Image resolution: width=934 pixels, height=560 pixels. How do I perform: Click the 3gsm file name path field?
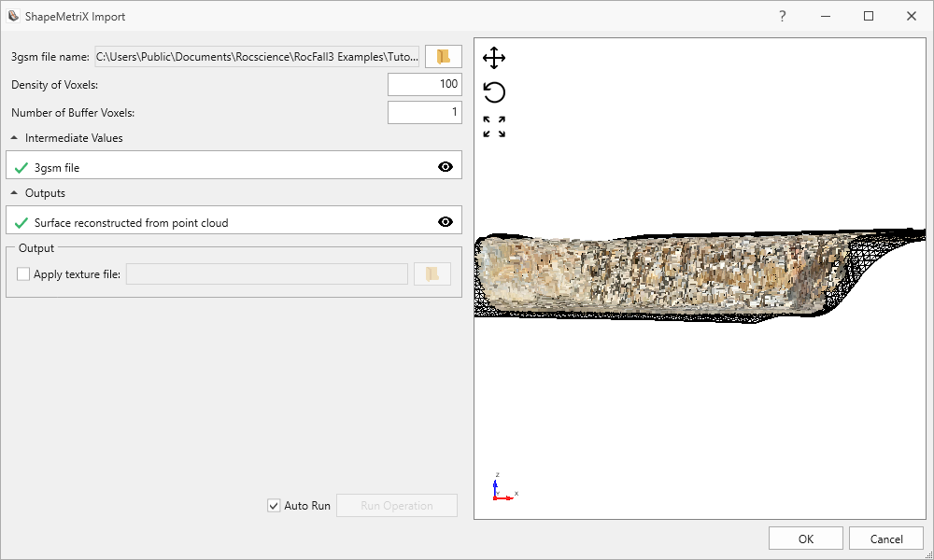tap(257, 57)
